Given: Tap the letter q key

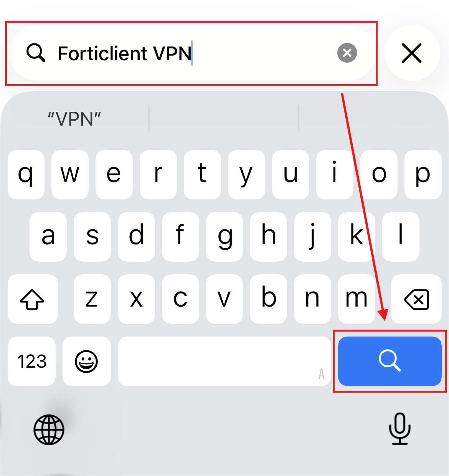Looking at the screenshot, I should click(26, 174).
